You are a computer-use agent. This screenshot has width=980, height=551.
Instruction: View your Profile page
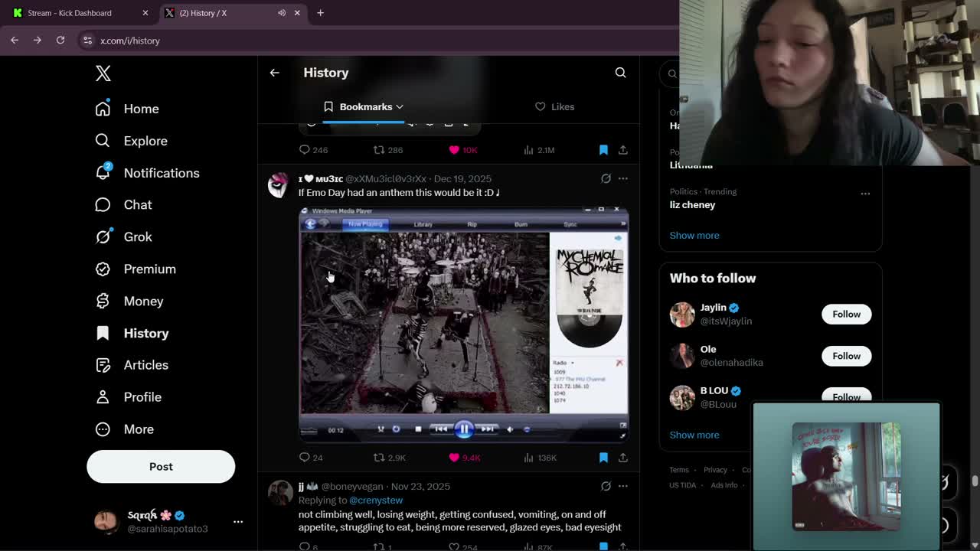128,397
